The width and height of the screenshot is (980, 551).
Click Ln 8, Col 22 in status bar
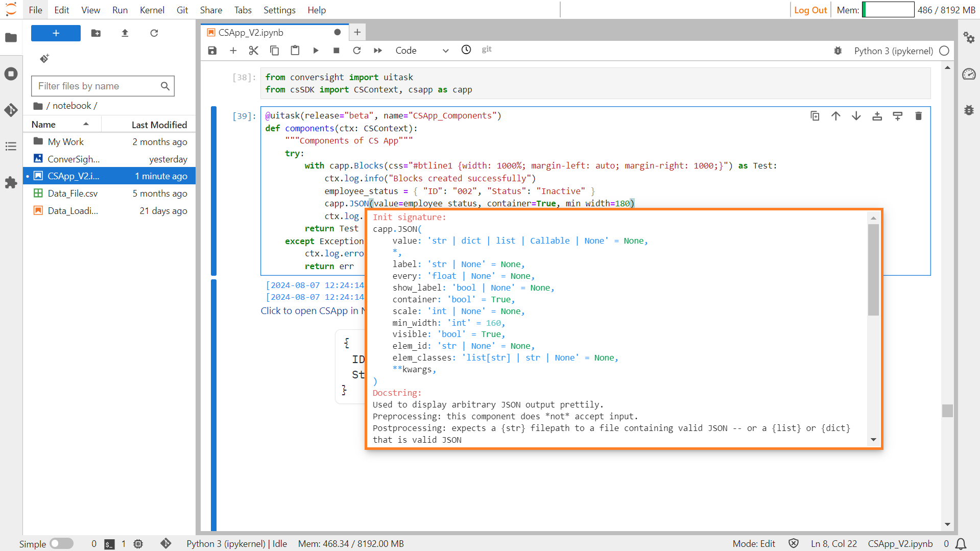pos(834,544)
